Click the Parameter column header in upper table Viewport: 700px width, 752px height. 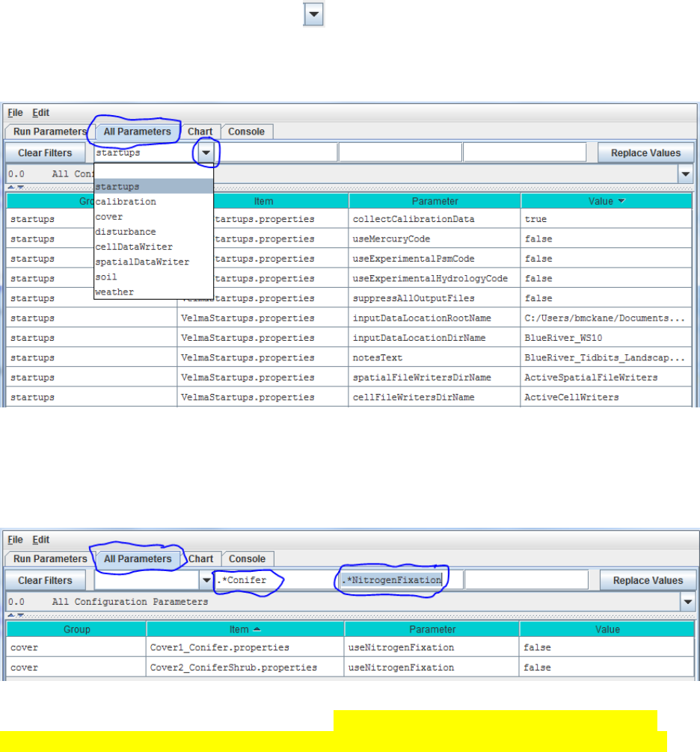click(x=435, y=201)
